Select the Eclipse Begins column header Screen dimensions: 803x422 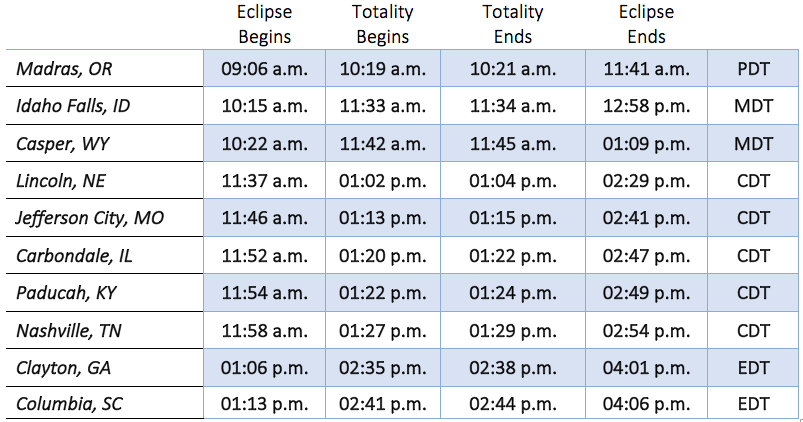[x=264, y=25]
